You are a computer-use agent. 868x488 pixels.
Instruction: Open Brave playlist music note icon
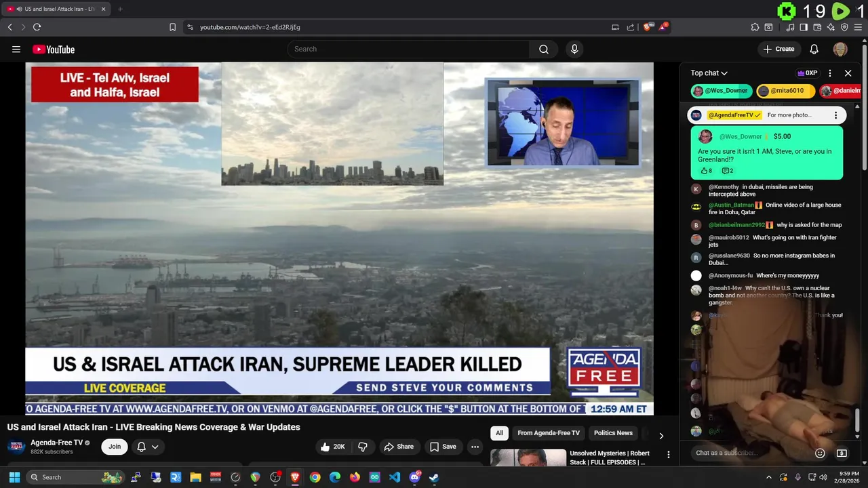pos(790,27)
